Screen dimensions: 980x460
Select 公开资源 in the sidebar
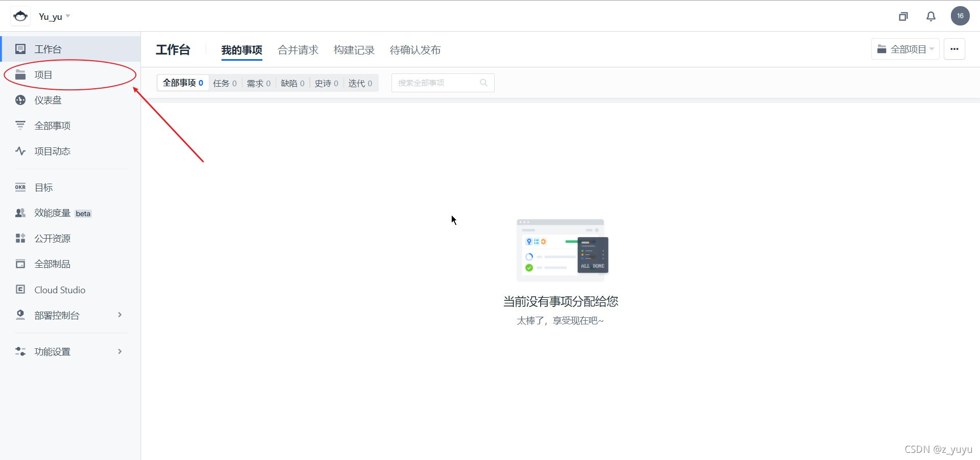point(53,238)
